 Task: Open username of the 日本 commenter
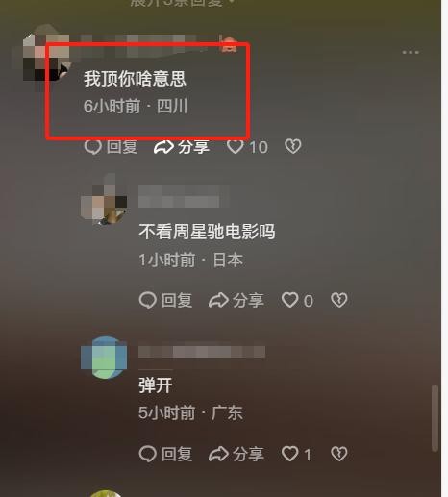point(184,196)
